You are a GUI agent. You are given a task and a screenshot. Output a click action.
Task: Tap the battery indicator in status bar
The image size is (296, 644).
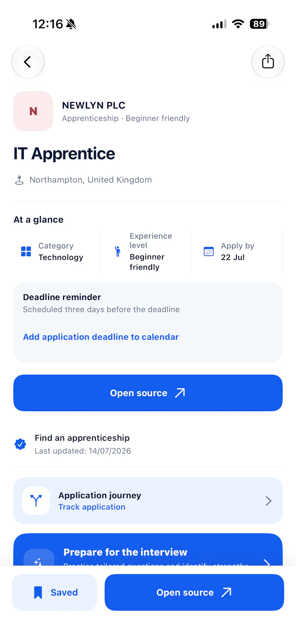(x=260, y=24)
